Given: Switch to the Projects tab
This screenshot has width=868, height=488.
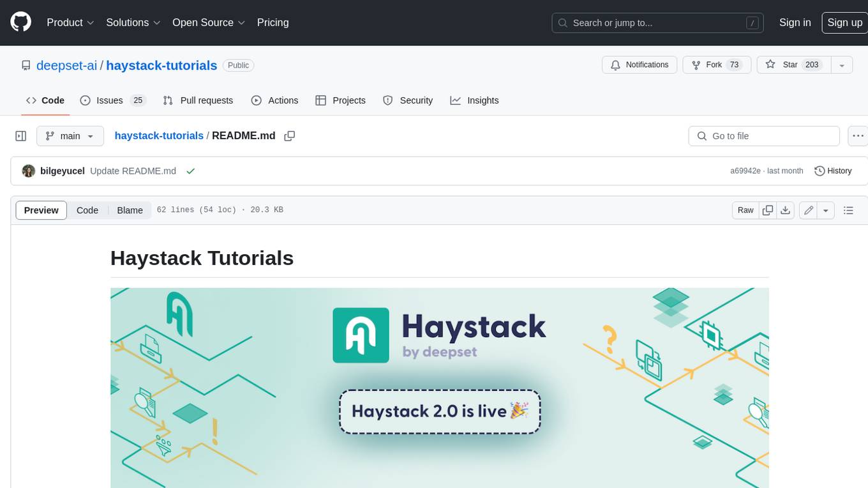Looking at the screenshot, I should (x=340, y=100).
